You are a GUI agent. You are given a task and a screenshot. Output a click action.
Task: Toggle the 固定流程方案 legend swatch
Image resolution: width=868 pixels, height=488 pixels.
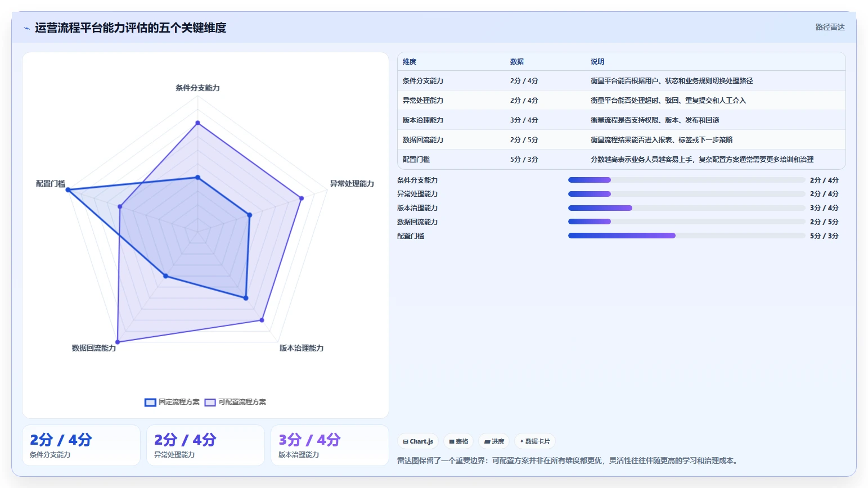150,402
